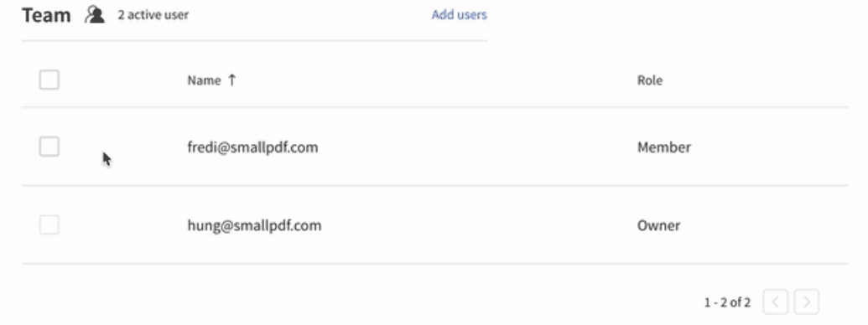
Task: Select the fredi@smallpdf.com email entry
Action: coord(252,147)
